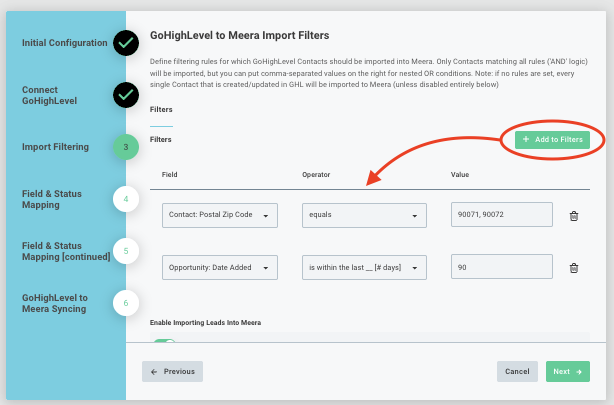The width and height of the screenshot is (614, 405).
Task: Open Initial Configuration step in sidebar
Action: 65,43
